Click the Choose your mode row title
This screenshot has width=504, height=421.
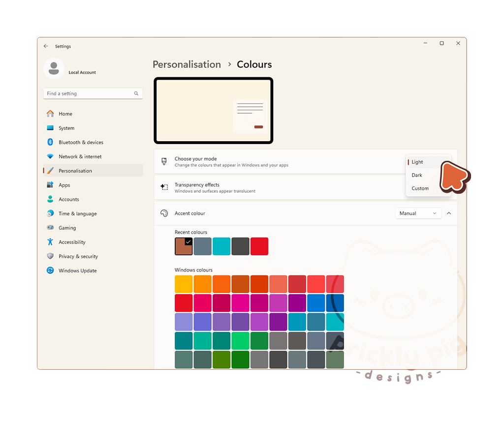click(195, 159)
